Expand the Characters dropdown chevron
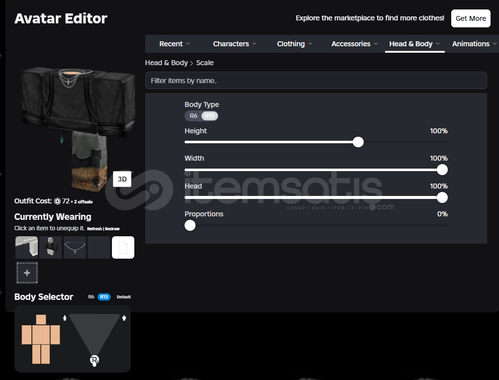 tap(254, 44)
